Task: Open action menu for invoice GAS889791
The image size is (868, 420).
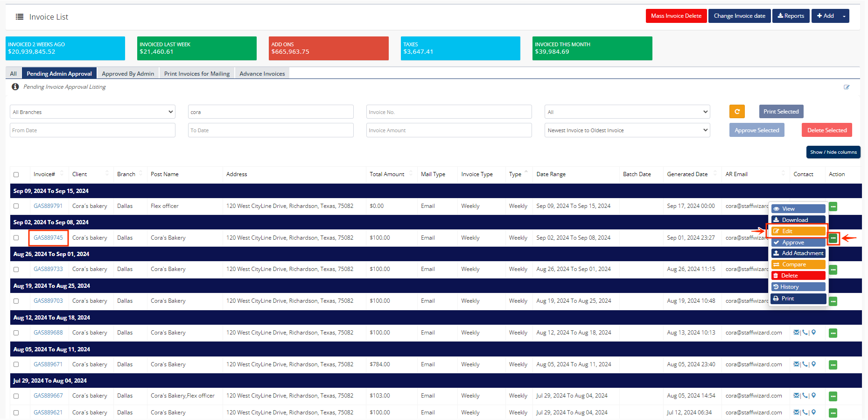Action: point(833,206)
